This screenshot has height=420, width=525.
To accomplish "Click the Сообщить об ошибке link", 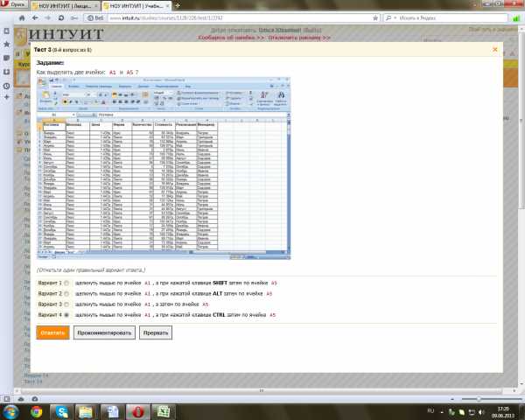I will [231, 38].
